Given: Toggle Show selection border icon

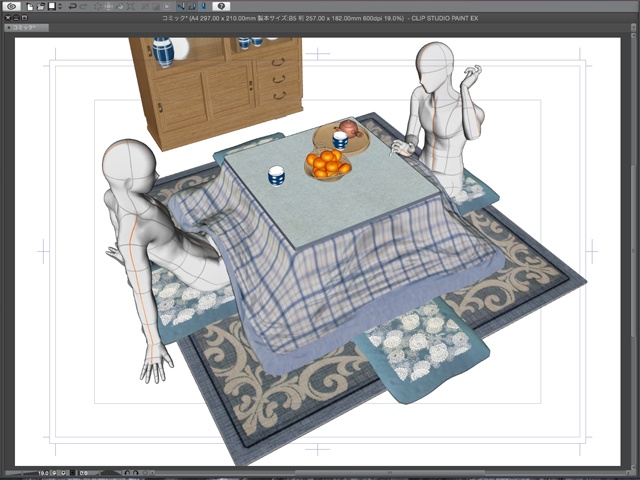Looking at the screenshot, I should click(x=167, y=7).
